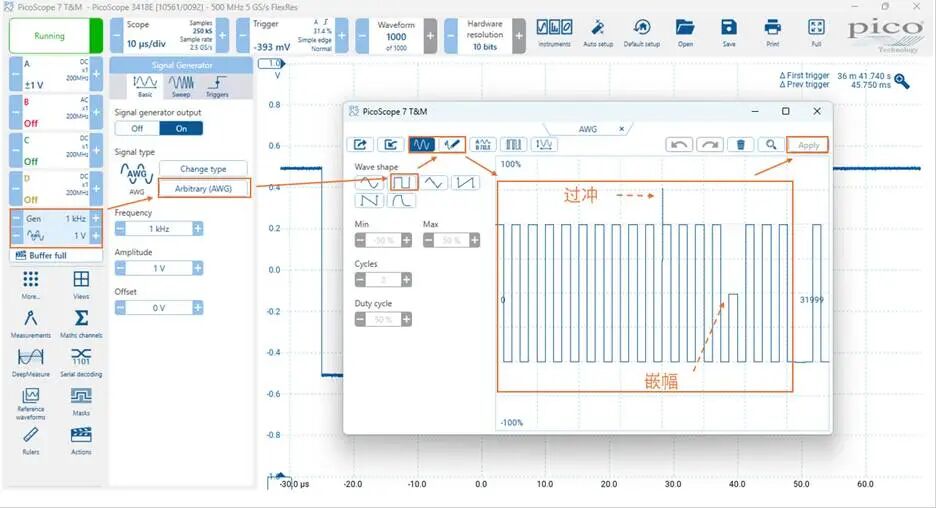936x508 pixels.
Task: Close the AWG tab
Action: pos(621,129)
